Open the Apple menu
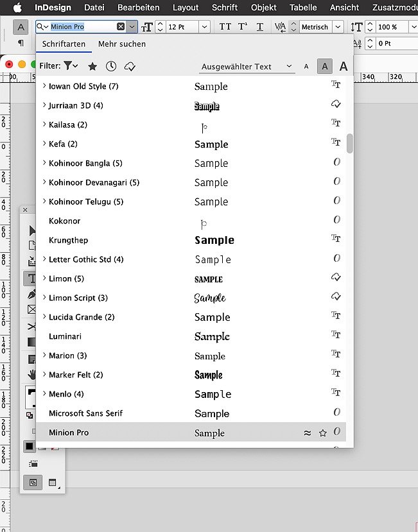Viewport: 418px width, 532px height. pos(17,7)
